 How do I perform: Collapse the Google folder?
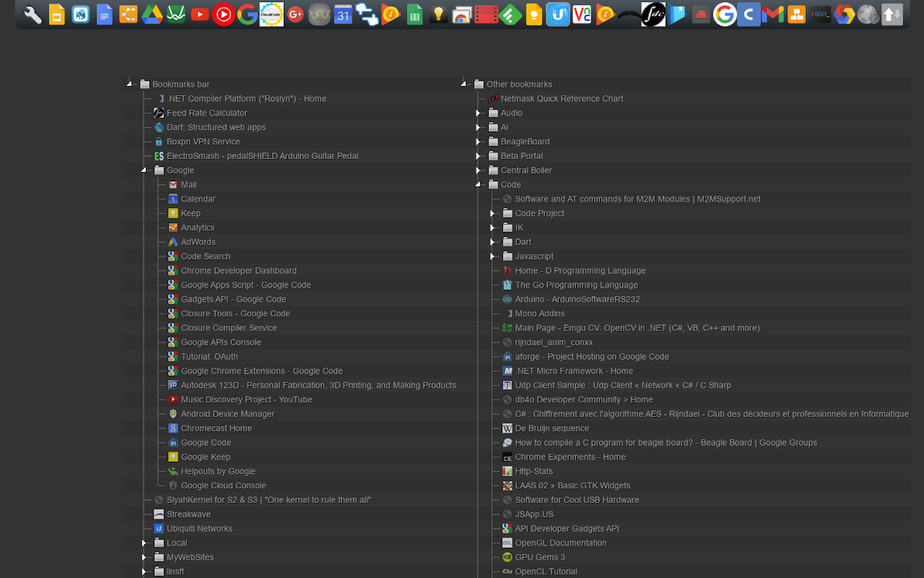coord(144,170)
